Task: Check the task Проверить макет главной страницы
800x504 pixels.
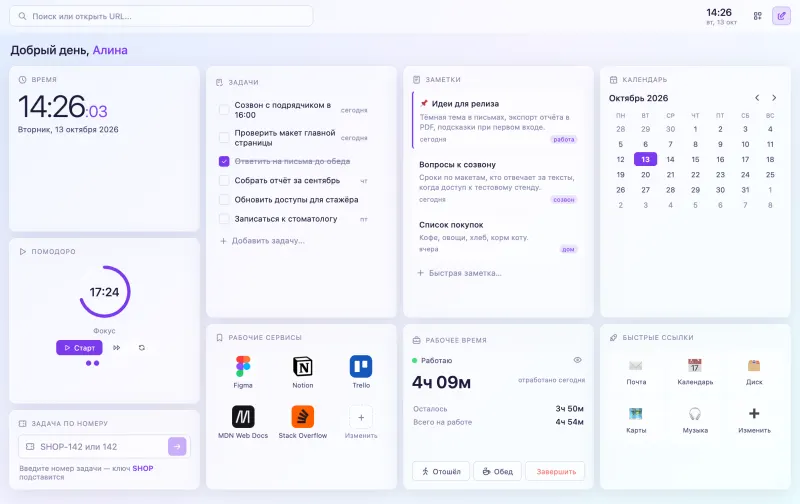Action: [x=224, y=138]
